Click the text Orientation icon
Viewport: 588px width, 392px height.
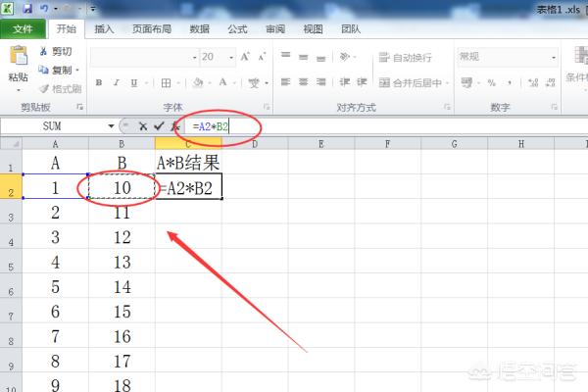point(345,57)
